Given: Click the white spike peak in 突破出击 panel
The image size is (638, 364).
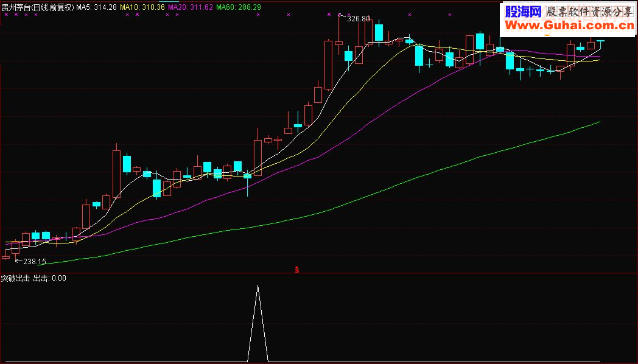Looking at the screenshot, I should pyautogui.click(x=258, y=286).
